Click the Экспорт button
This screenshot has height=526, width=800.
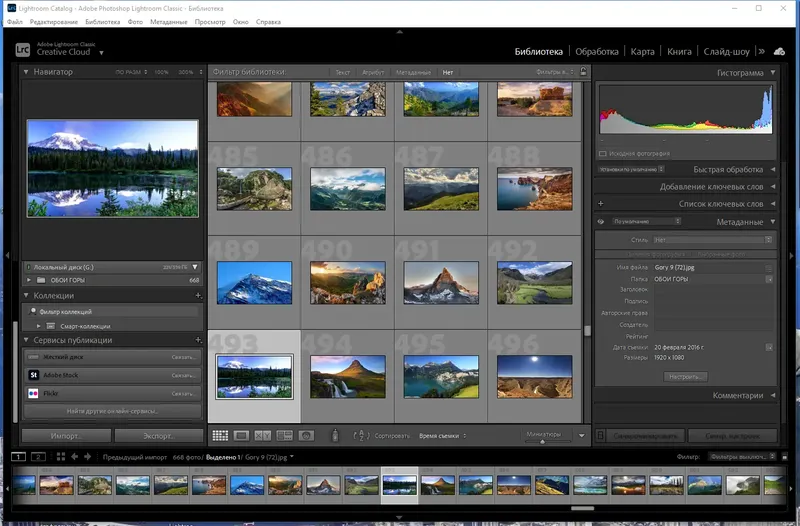[158, 436]
